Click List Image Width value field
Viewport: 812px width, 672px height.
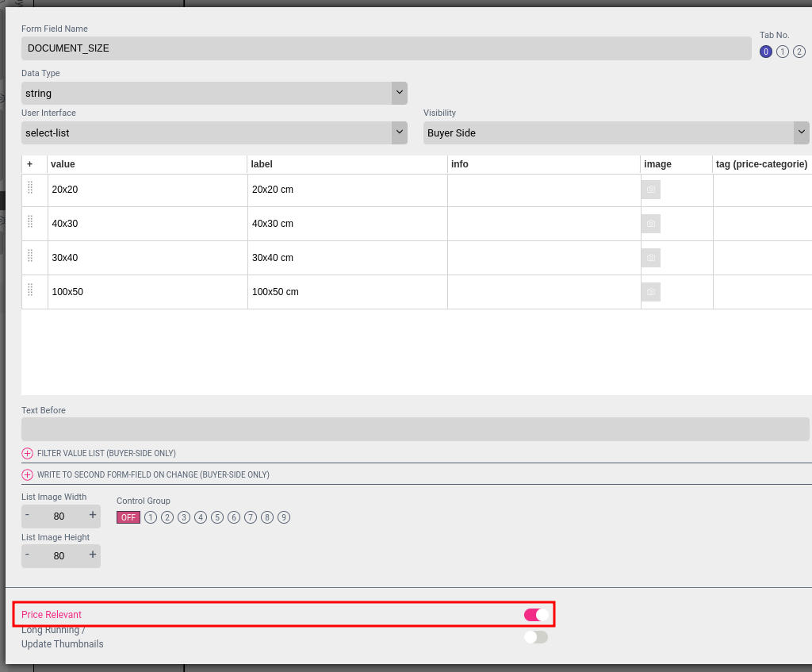click(59, 516)
